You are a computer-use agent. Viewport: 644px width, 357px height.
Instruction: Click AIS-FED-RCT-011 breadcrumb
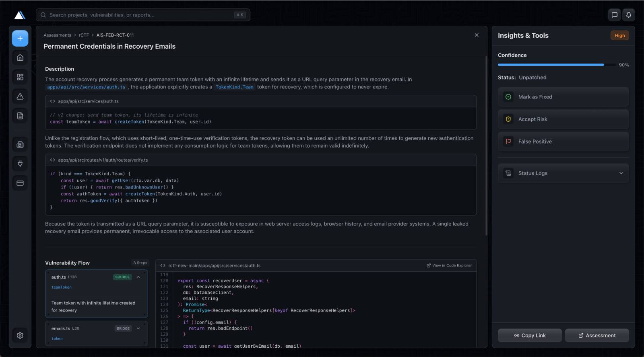[115, 35]
